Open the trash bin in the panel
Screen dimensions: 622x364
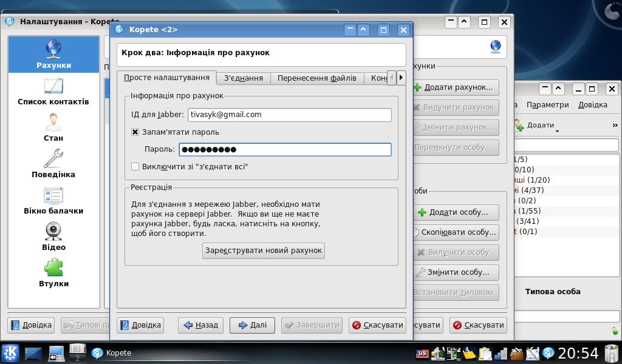(611, 353)
